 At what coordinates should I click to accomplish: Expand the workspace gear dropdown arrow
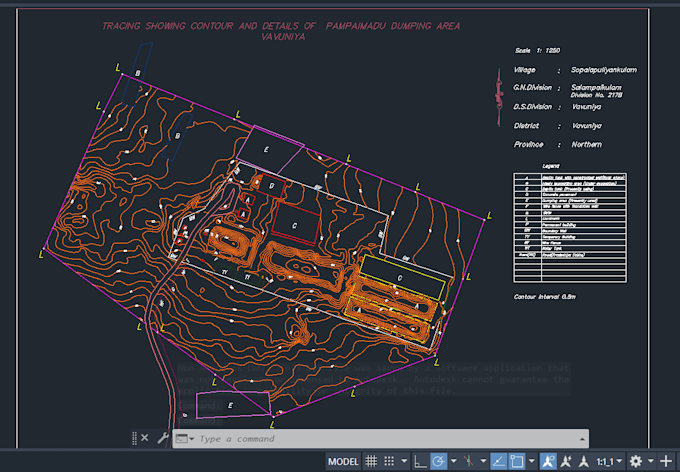click(651, 462)
